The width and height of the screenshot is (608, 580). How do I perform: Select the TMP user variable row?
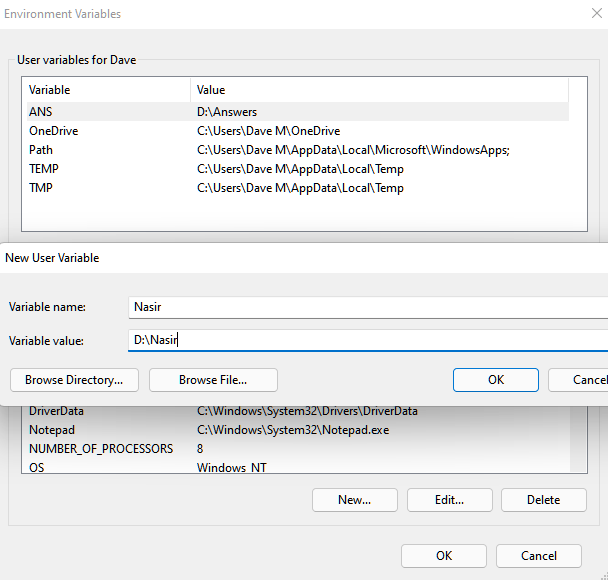point(298,188)
